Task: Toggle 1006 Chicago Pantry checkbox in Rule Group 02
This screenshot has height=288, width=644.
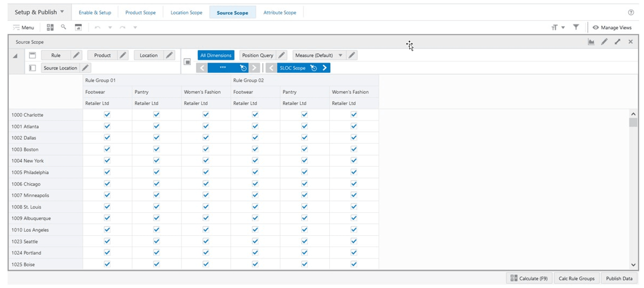Action: tap(305, 184)
